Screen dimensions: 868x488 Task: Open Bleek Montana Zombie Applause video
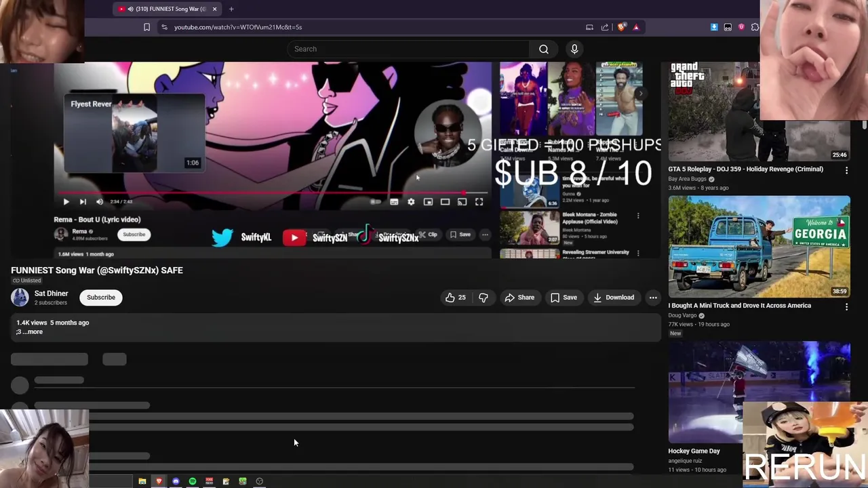(530, 228)
